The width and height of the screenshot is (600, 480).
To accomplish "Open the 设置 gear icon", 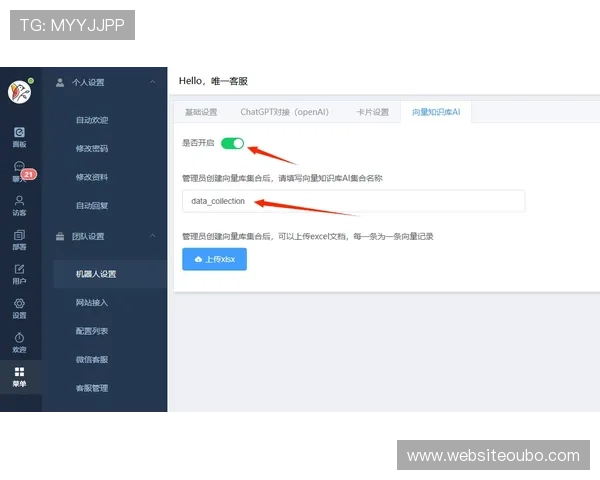I will click(x=20, y=309).
